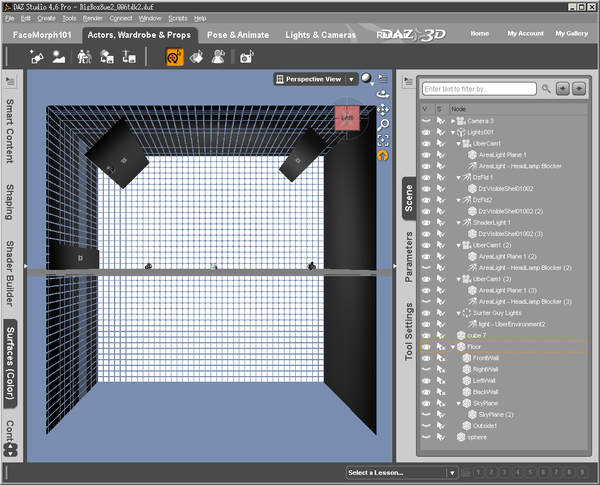The width and height of the screenshot is (600, 485).
Task: Click the viewport DrawStyle sphere icon
Action: point(367,79)
